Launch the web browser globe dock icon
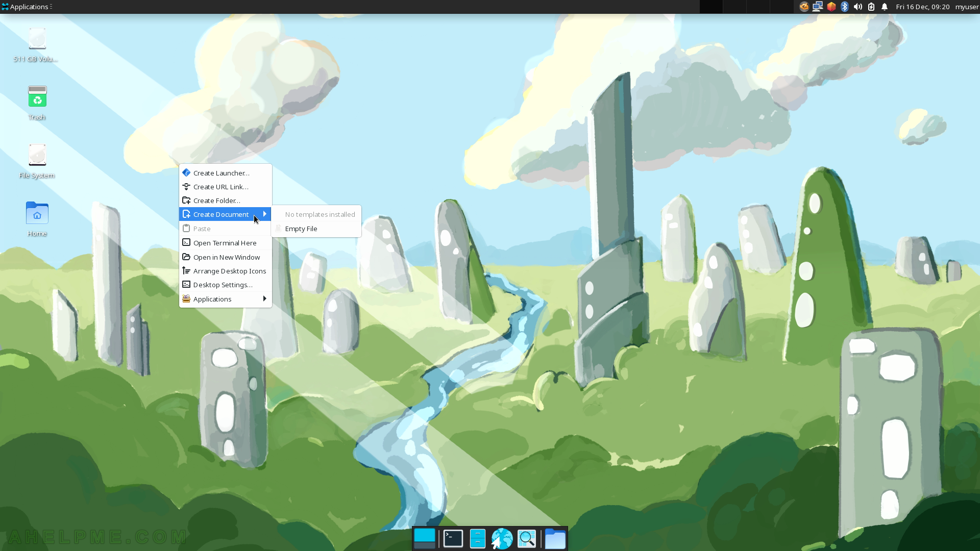The height and width of the screenshot is (551, 980). (x=502, y=539)
